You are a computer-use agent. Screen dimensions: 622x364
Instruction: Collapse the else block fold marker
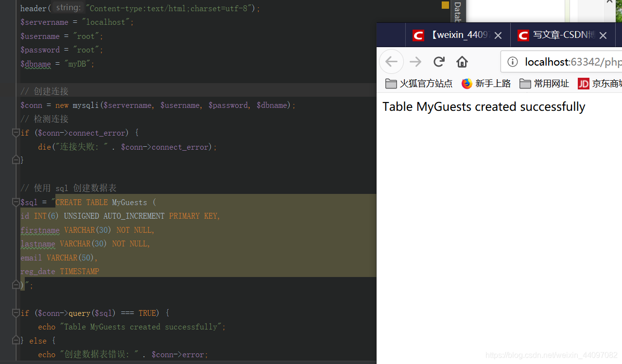16,341
